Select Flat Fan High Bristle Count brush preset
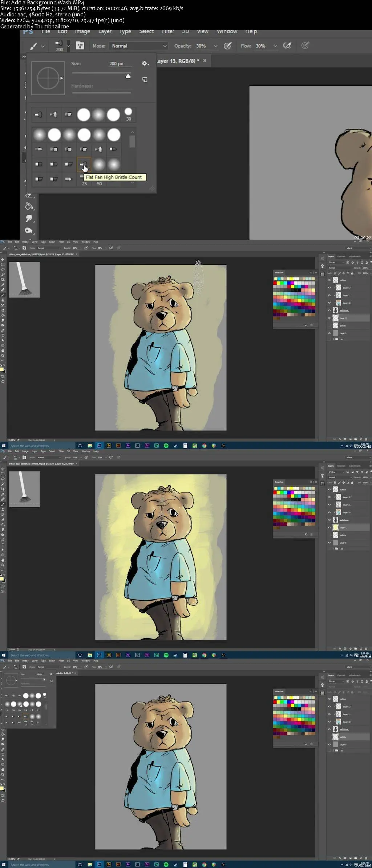Screen dimensions: 372x868 84,164
